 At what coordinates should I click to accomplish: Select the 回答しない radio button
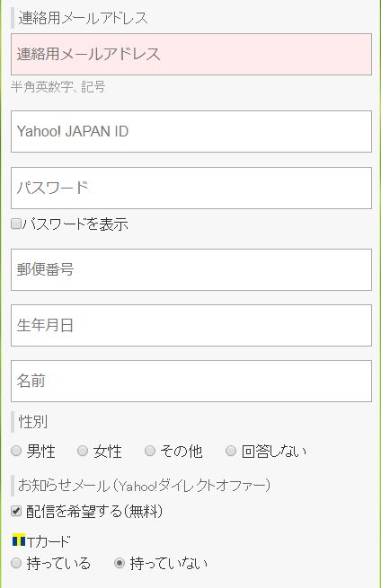click(231, 451)
